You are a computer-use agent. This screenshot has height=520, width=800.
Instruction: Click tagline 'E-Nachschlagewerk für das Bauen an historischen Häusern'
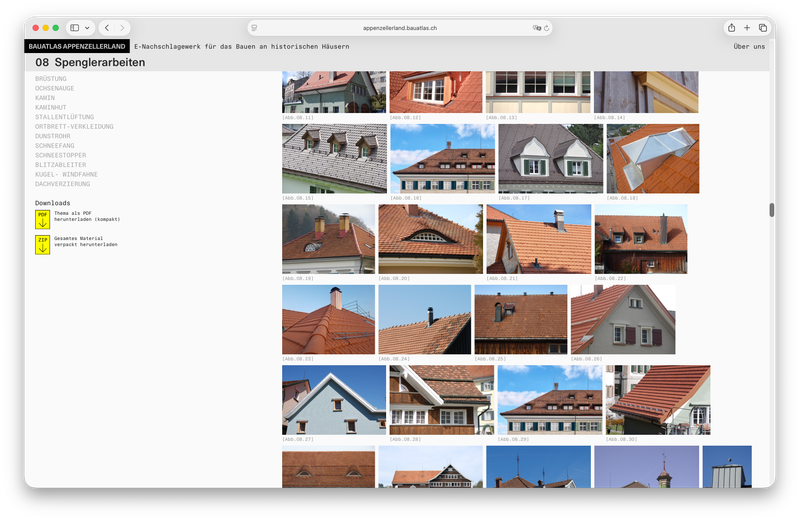coord(242,46)
